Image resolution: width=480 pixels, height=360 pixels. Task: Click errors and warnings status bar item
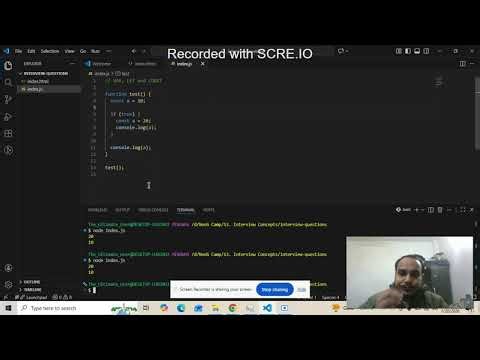(x=62, y=297)
